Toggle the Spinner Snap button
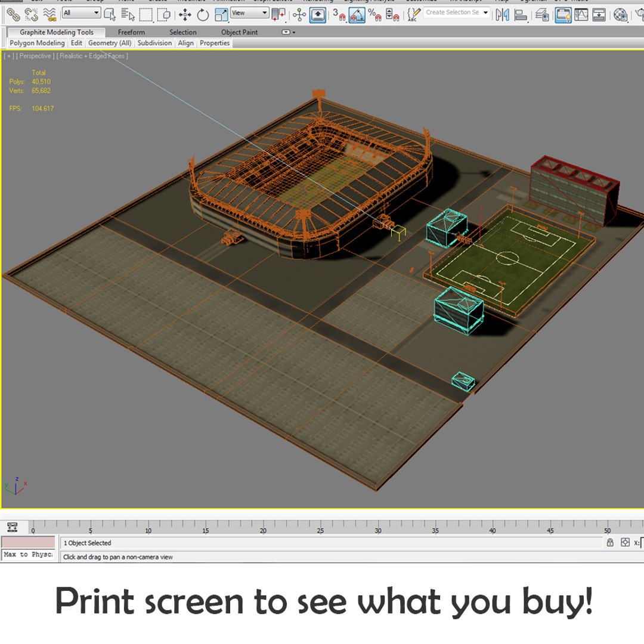 (392, 15)
